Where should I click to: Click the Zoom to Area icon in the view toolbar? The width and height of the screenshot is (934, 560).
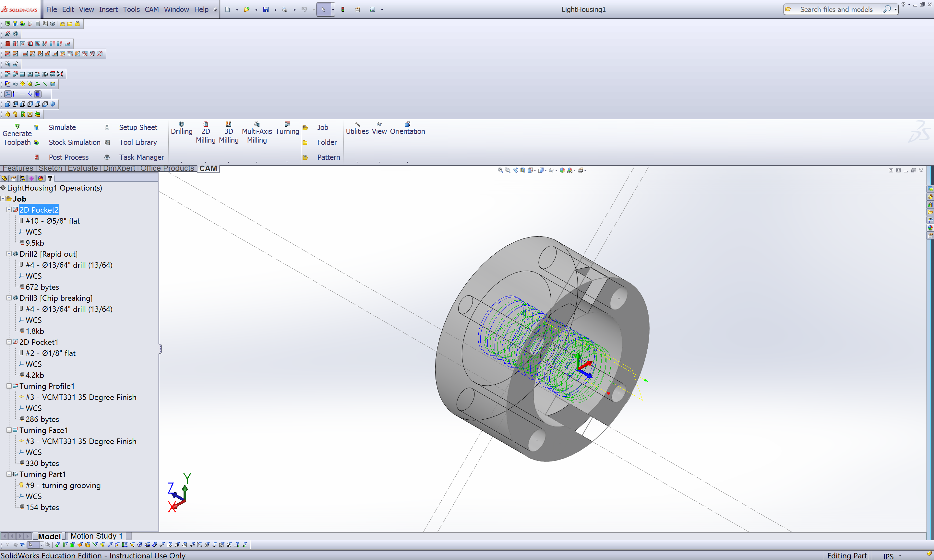[508, 170]
